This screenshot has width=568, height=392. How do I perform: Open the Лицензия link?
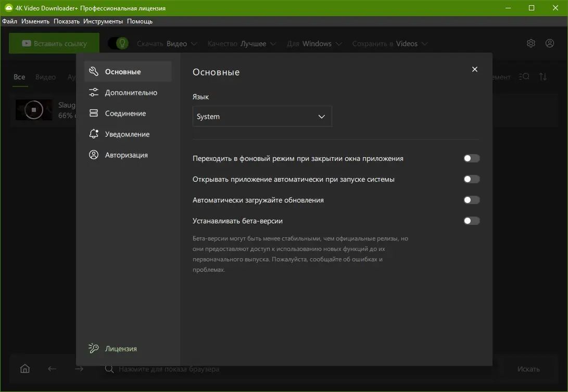121,348
